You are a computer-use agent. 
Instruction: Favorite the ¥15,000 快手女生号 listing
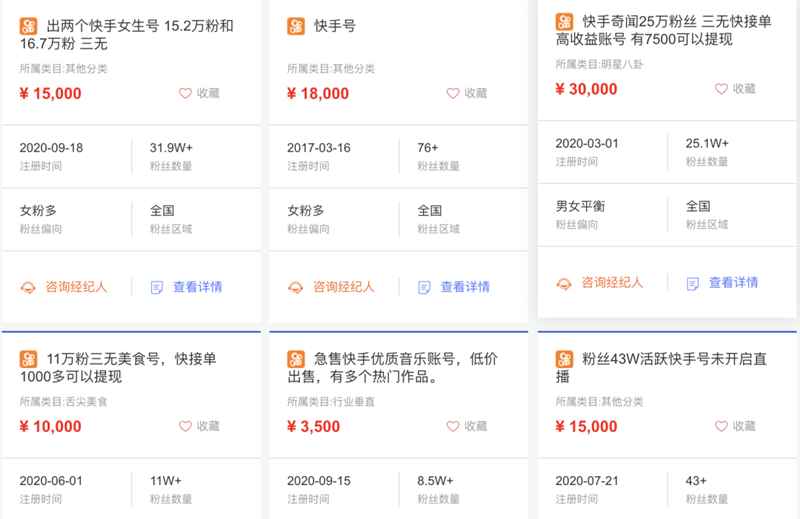pos(199,93)
